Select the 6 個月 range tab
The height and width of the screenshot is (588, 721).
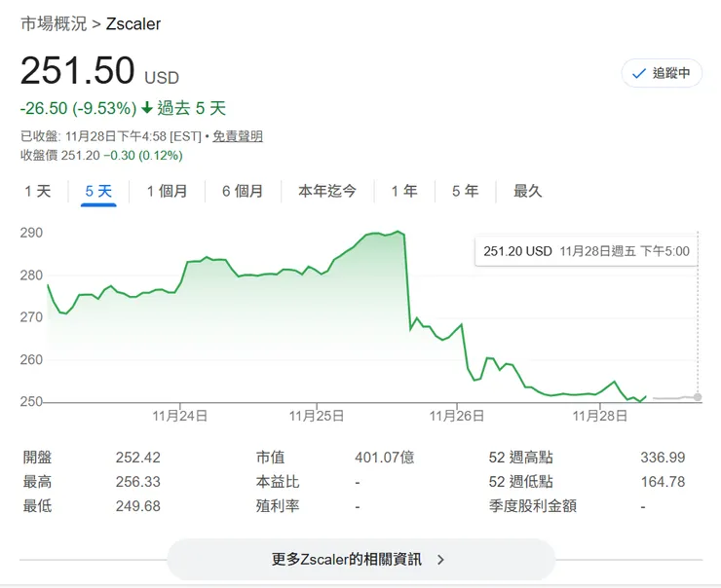tap(243, 191)
